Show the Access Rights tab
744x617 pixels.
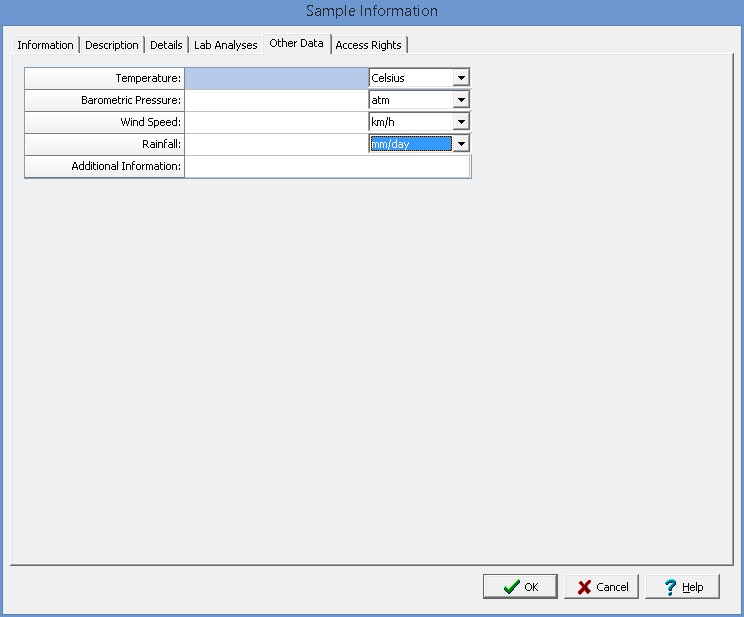pyautogui.click(x=368, y=45)
